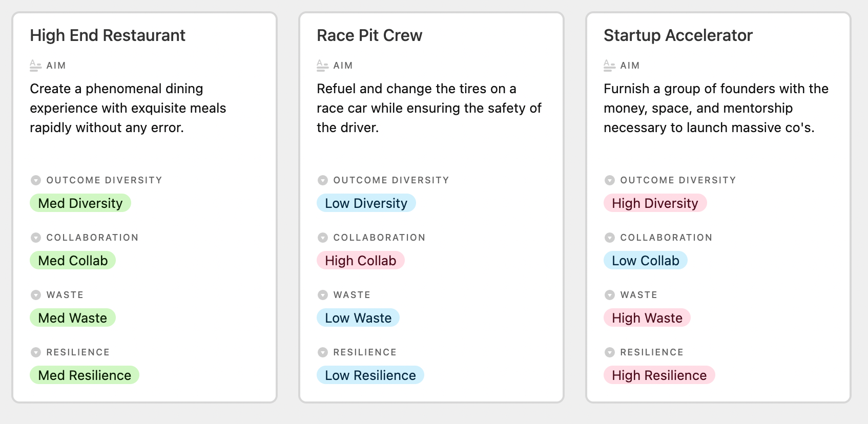The height and width of the screenshot is (424, 868).
Task: Click select icon next to Startup Accelerator Waste
Action: tap(609, 295)
